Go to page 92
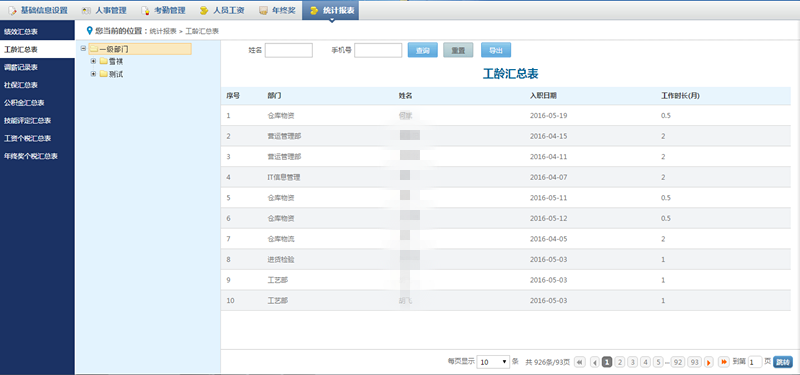This screenshot has width=800, height=375. coord(678,362)
